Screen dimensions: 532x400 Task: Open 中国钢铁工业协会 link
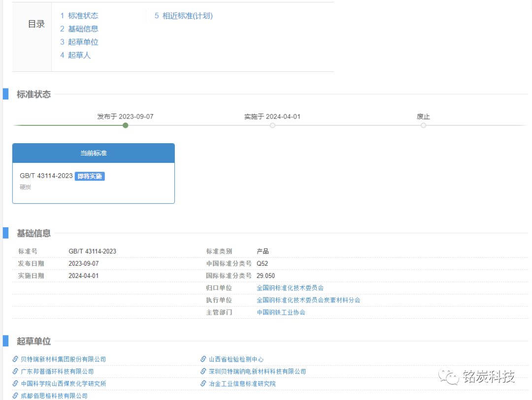pyautogui.click(x=281, y=312)
